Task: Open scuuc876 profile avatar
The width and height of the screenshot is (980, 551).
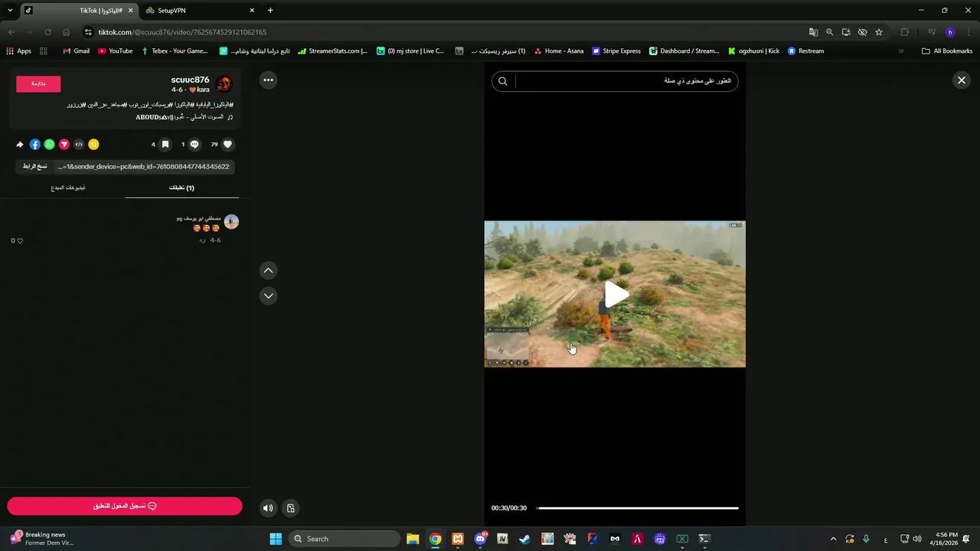Action: click(x=224, y=84)
